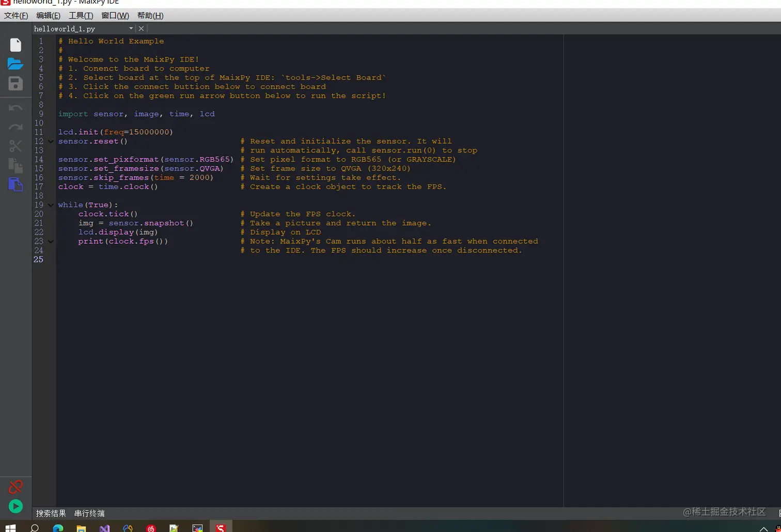
Task: Redo the last undone edit
Action: [15, 127]
